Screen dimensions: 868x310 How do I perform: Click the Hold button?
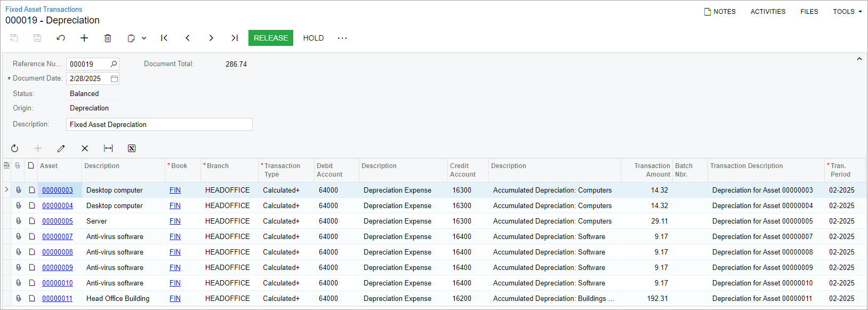(x=314, y=38)
